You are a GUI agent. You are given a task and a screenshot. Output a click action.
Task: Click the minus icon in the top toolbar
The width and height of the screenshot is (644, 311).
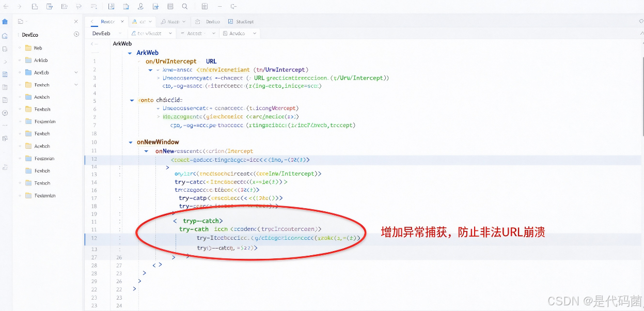[219, 7]
